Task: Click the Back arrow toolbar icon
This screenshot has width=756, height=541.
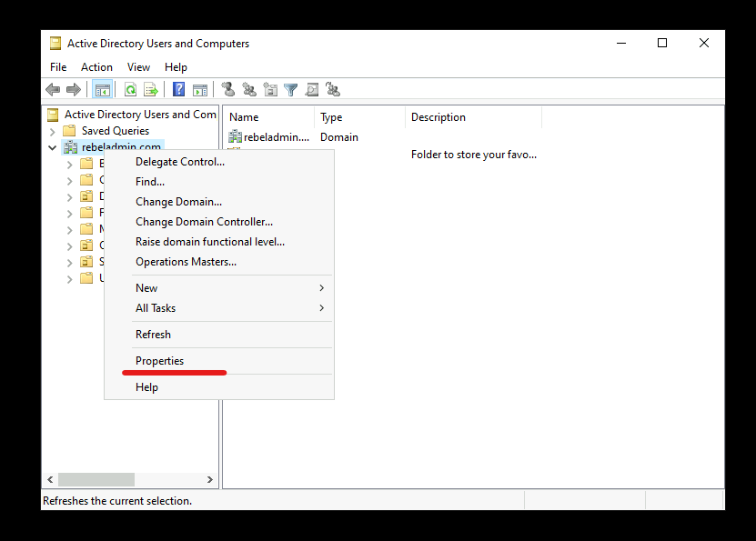Action: click(53, 90)
